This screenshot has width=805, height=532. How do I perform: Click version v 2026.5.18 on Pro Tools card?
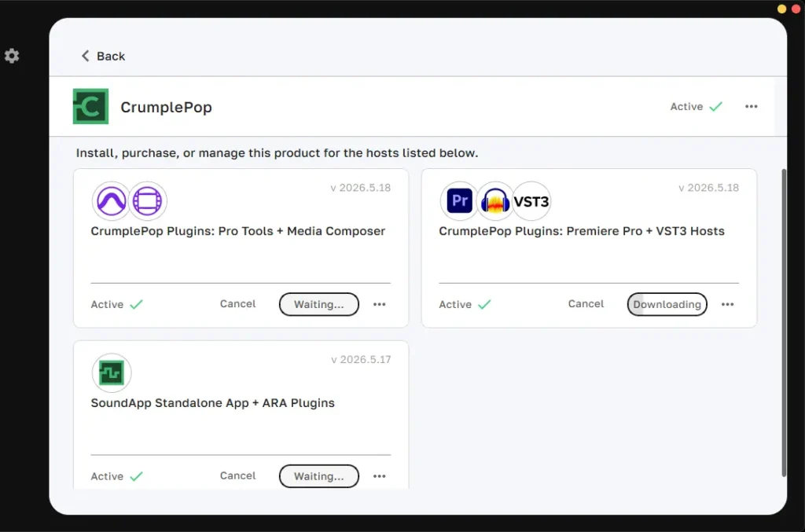[360, 188]
